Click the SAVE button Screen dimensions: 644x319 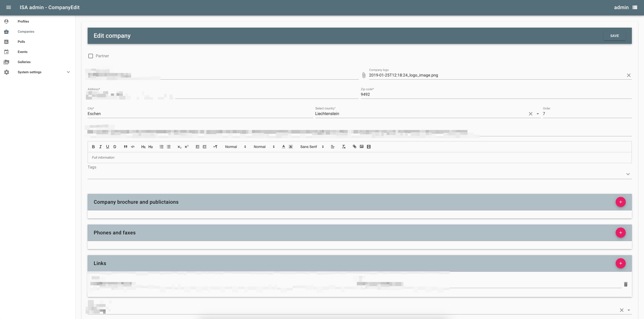[614, 36]
